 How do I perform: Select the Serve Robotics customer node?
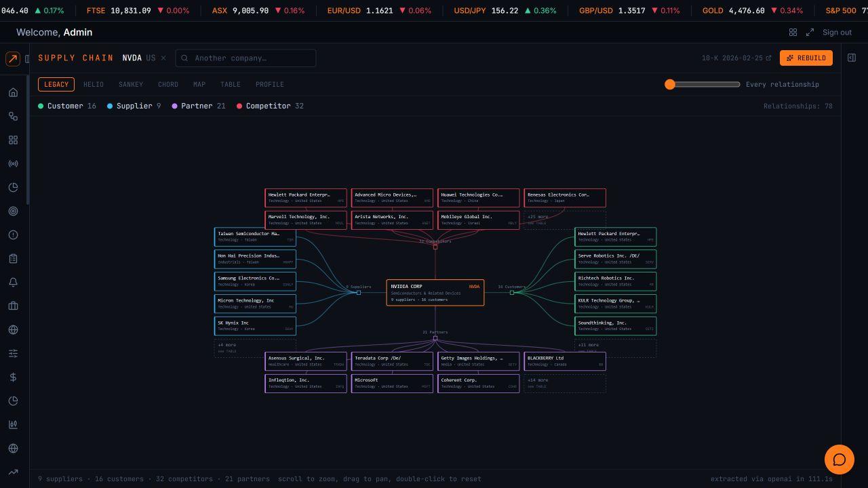coord(616,259)
